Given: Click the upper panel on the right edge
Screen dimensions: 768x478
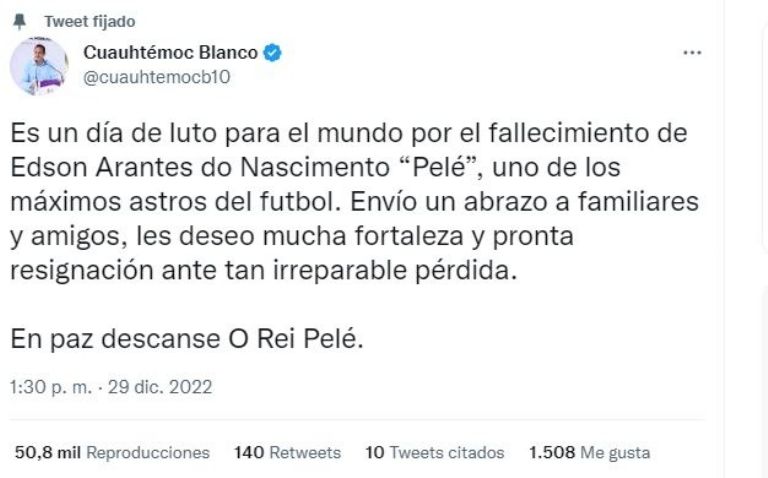Looking at the screenshot, I should [x=760, y=130].
